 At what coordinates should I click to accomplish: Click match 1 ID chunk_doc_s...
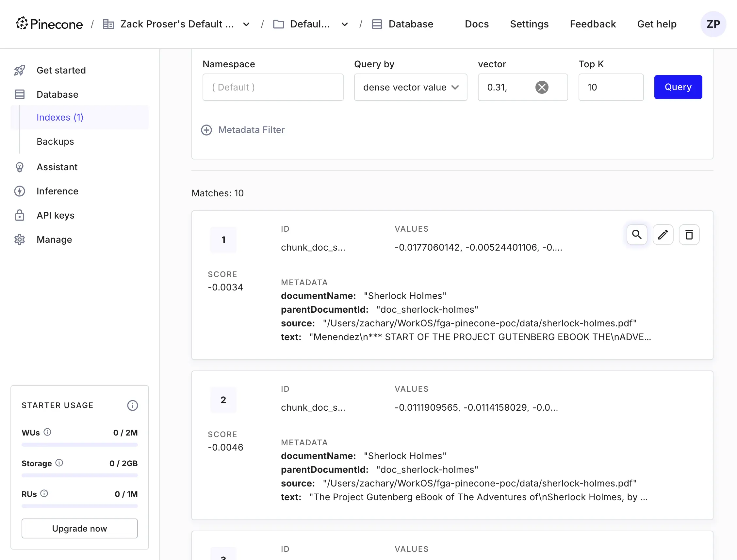click(x=313, y=247)
